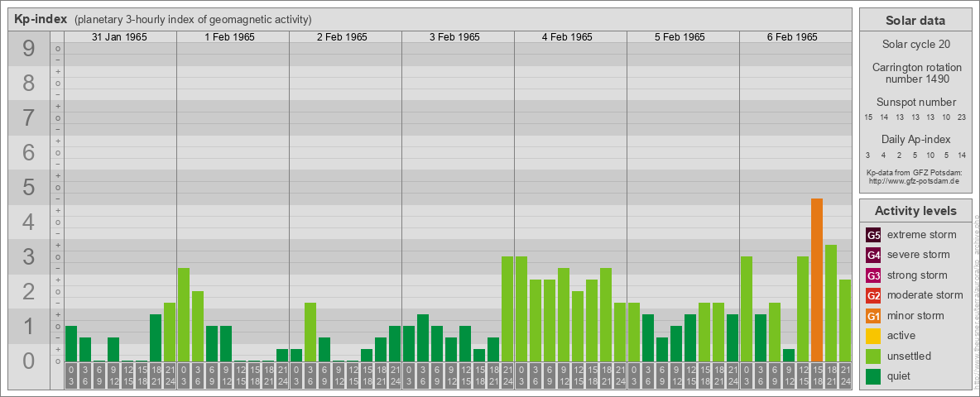Click the extreme storm legend label
This screenshot has width=980, height=397.
click(922, 235)
